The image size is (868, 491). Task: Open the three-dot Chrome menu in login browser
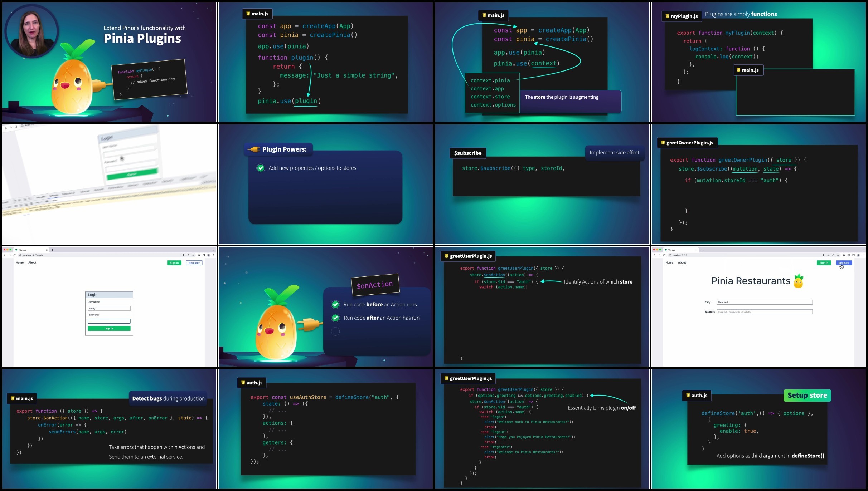[x=213, y=255]
